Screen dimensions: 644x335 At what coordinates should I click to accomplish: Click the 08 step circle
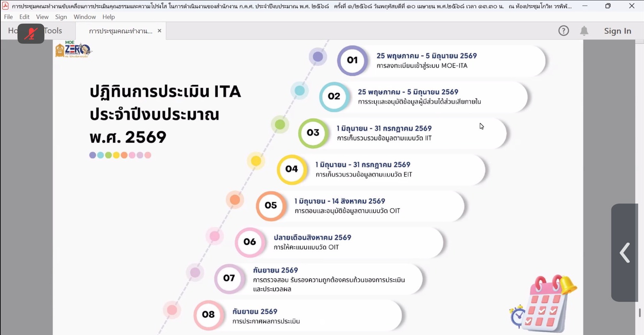point(208,314)
